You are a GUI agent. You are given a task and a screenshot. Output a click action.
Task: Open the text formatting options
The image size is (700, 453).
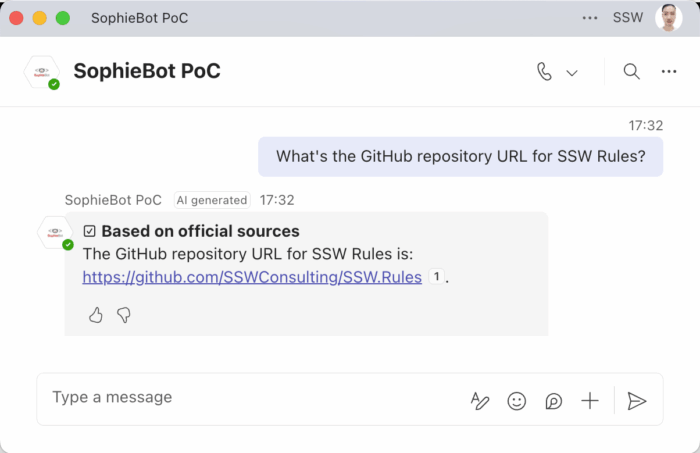click(x=480, y=401)
